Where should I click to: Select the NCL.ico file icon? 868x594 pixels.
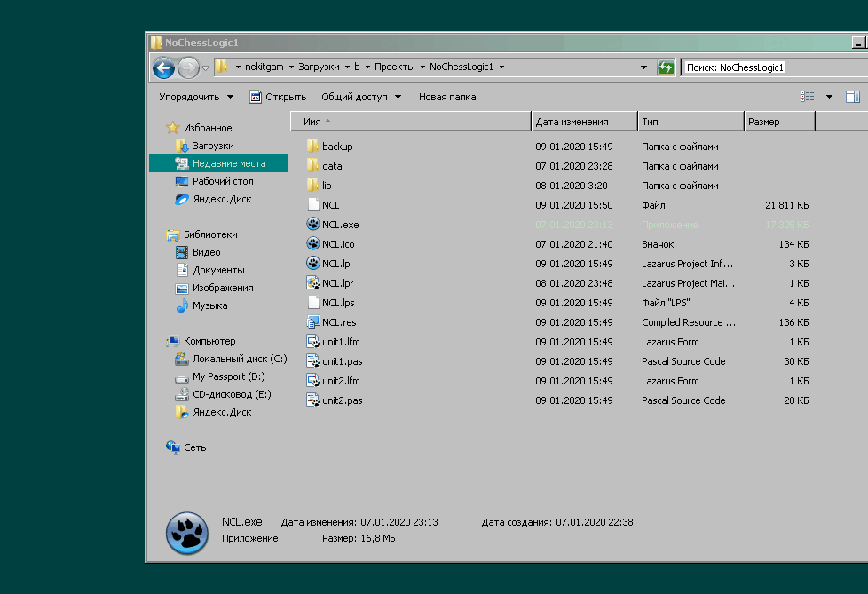point(312,243)
